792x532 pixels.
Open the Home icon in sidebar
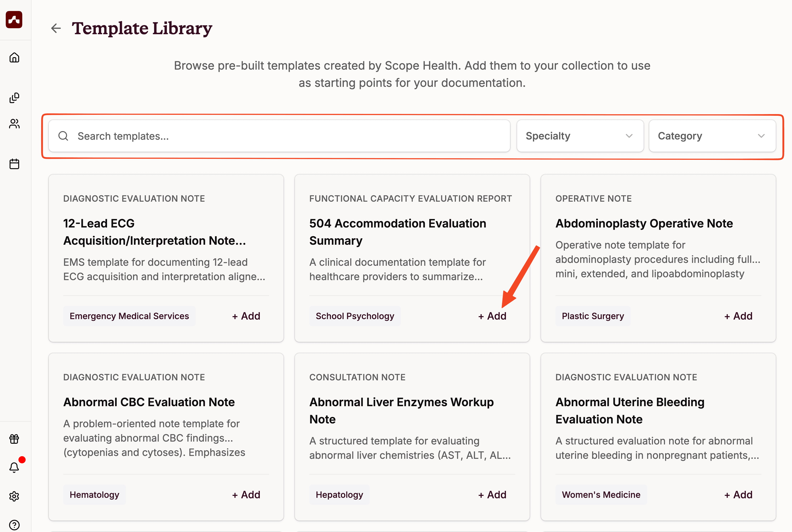[14, 58]
